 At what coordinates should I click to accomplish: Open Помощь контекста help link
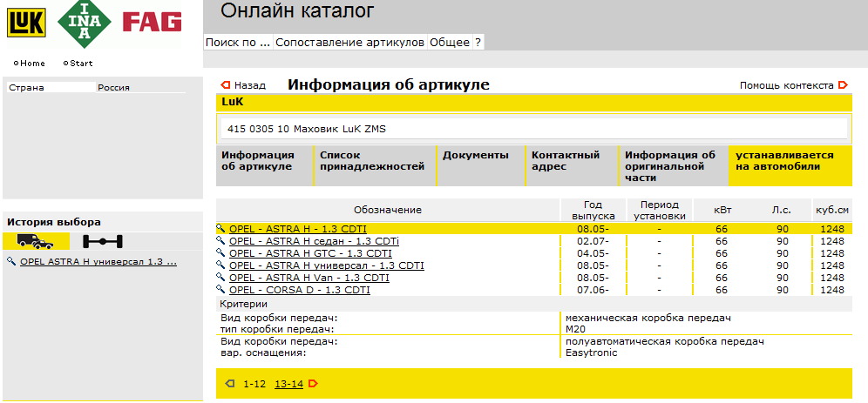point(787,85)
